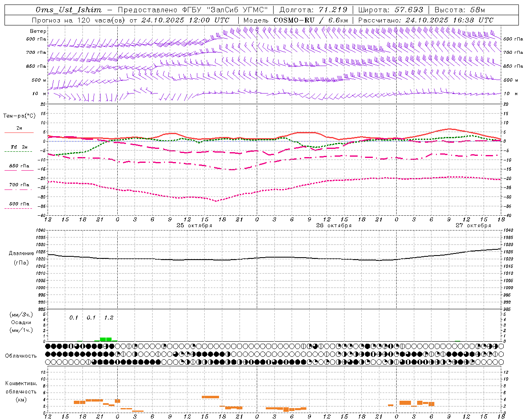Click the (мм/1ч.) precipitation unit label
Viewport: 525px width, 420px height.
pyautogui.click(x=21, y=330)
